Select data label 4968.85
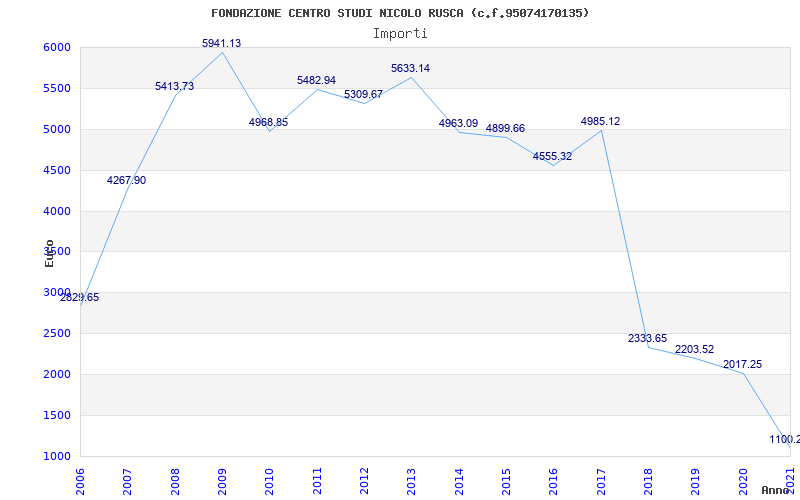 tap(268, 122)
